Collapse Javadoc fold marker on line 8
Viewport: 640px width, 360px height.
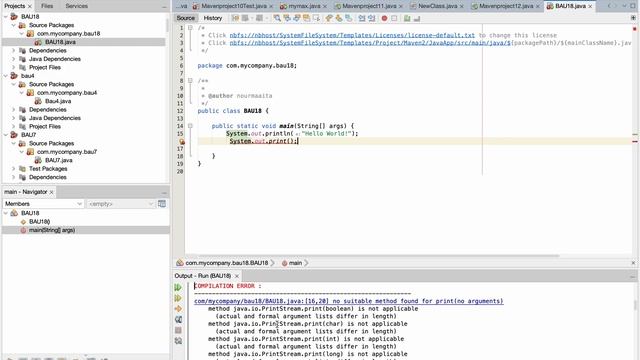(x=190, y=80)
